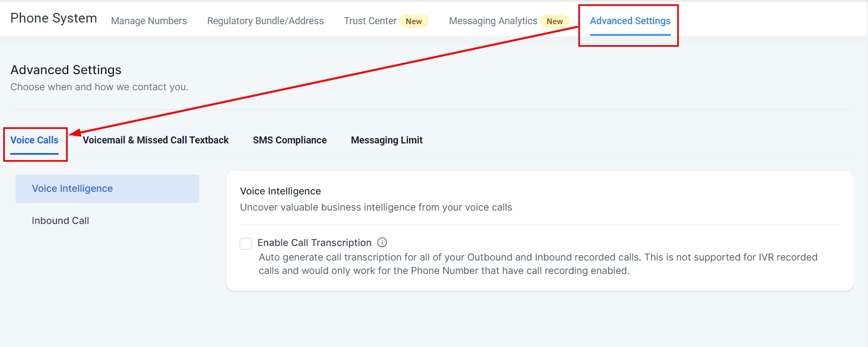Switch to the SMS Compliance tab
Image resolution: width=868 pixels, height=347 pixels.
tap(290, 140)
